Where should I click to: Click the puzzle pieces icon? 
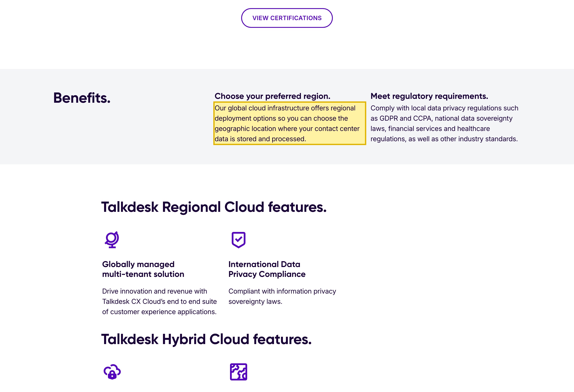(238, 371)
